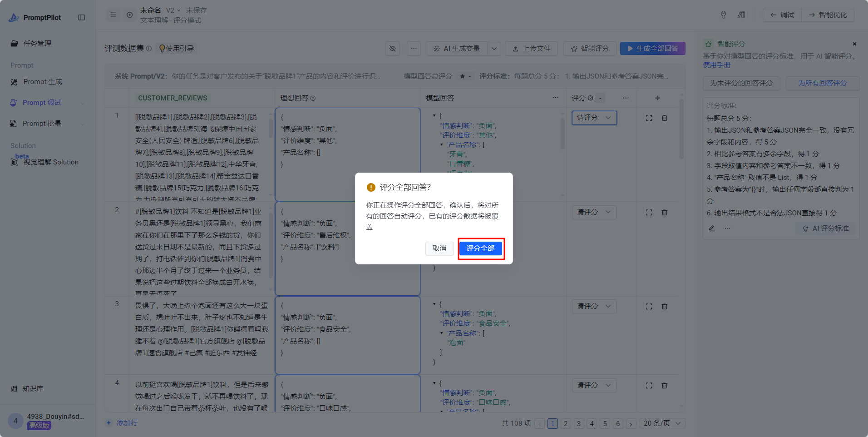Click AI 生成变量 button
The height and width of the screenshot is (437, 868).
click(457, 48)
